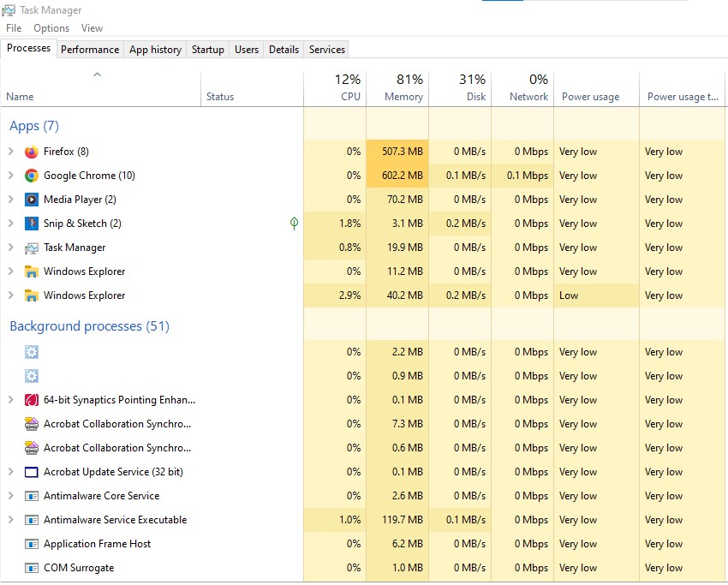Click the Snip & Sketch icon
Viewport: 728px width, 585px height.
click(x=31, y=224)
